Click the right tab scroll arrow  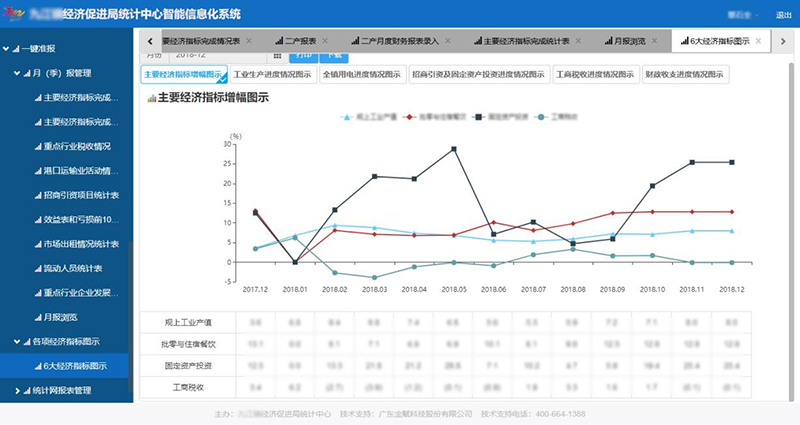coord(783,41)
